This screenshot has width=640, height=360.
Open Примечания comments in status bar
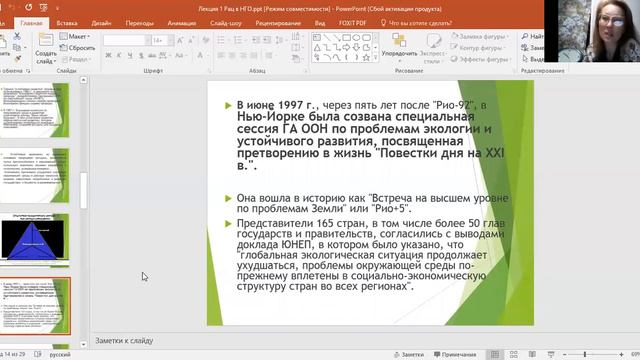click(x=455, y=355)
